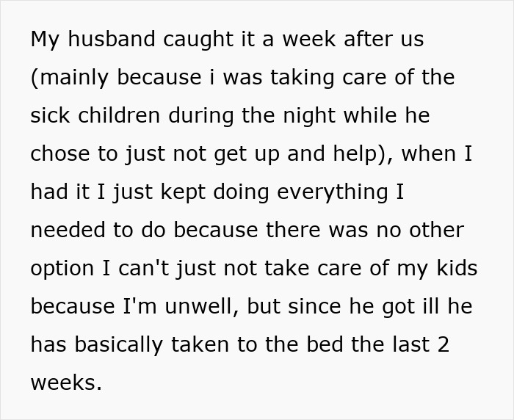The height and width of the screenshot is (420, 514).
Task: Click the final word "weeks."
Action: pyautogui.click(x=66, y=383)
